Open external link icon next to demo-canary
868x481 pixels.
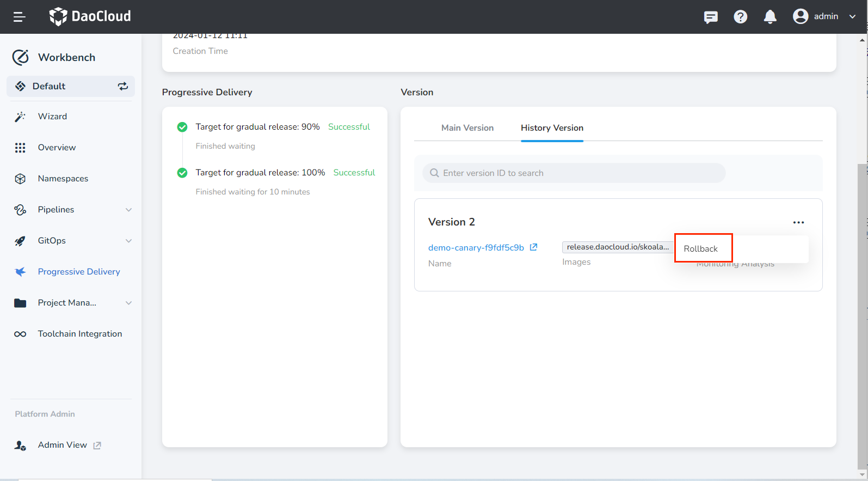coord(534,247)
